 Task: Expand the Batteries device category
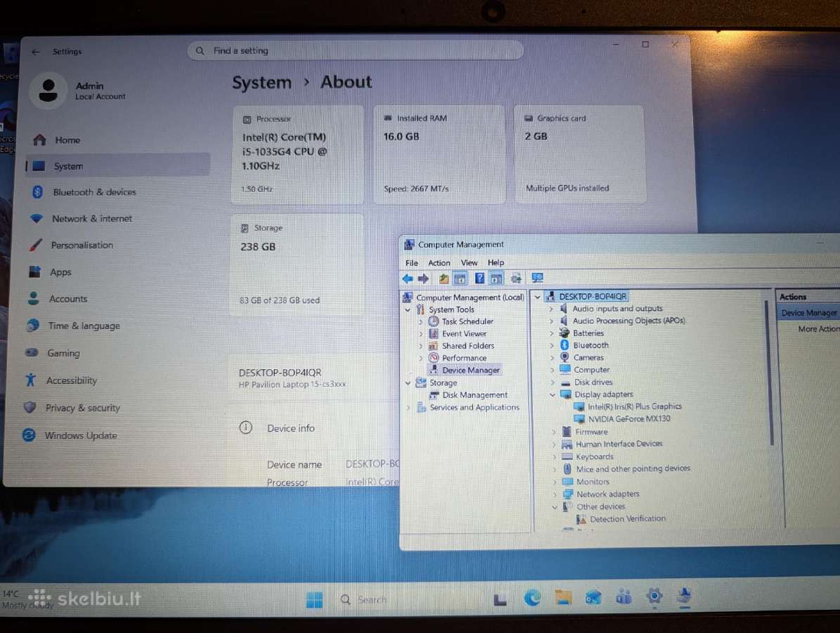tap(551, 333)
